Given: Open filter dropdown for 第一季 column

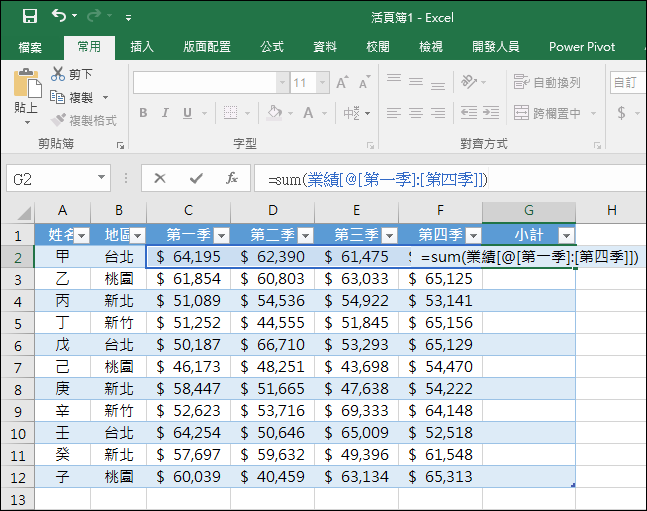Looking at the screenshot, I should click(x=222, y=235).
